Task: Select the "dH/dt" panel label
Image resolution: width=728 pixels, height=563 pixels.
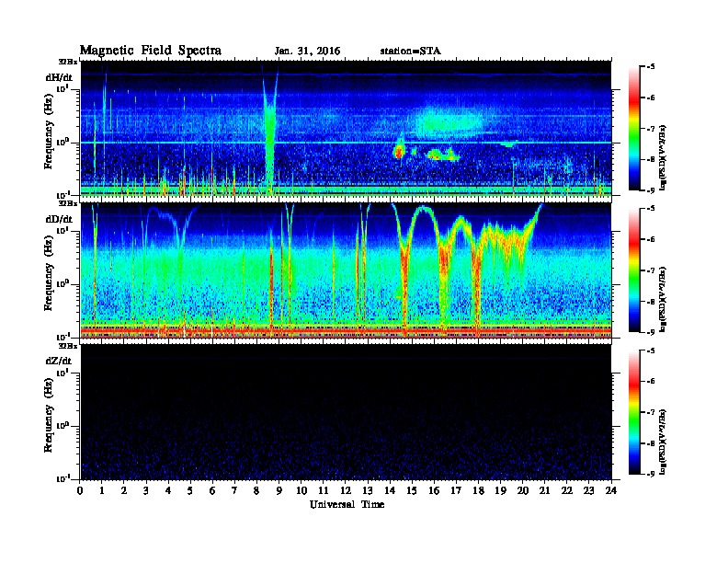Action: (x=59, y=77)
